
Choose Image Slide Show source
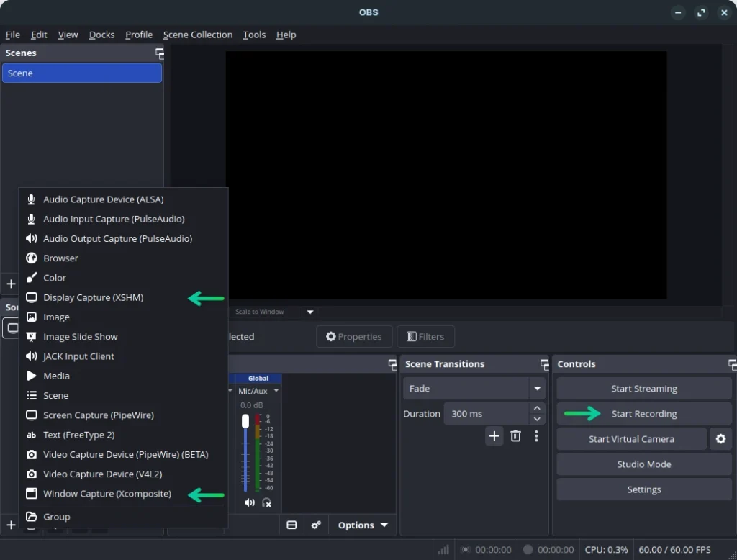click(123, 337)
